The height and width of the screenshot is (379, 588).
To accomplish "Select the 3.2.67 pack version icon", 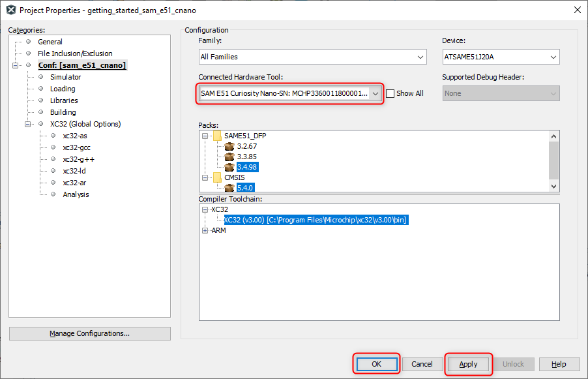I will (229, 147).
